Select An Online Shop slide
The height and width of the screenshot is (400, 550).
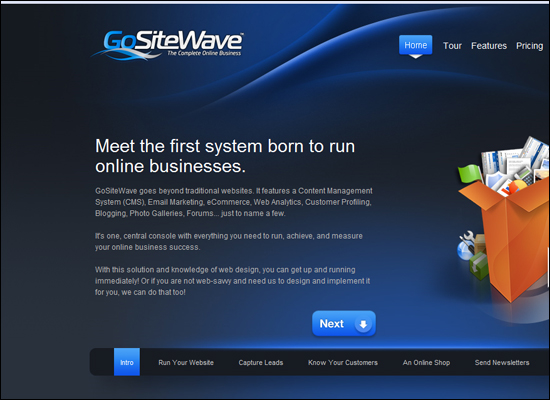[x=426, y=362]
